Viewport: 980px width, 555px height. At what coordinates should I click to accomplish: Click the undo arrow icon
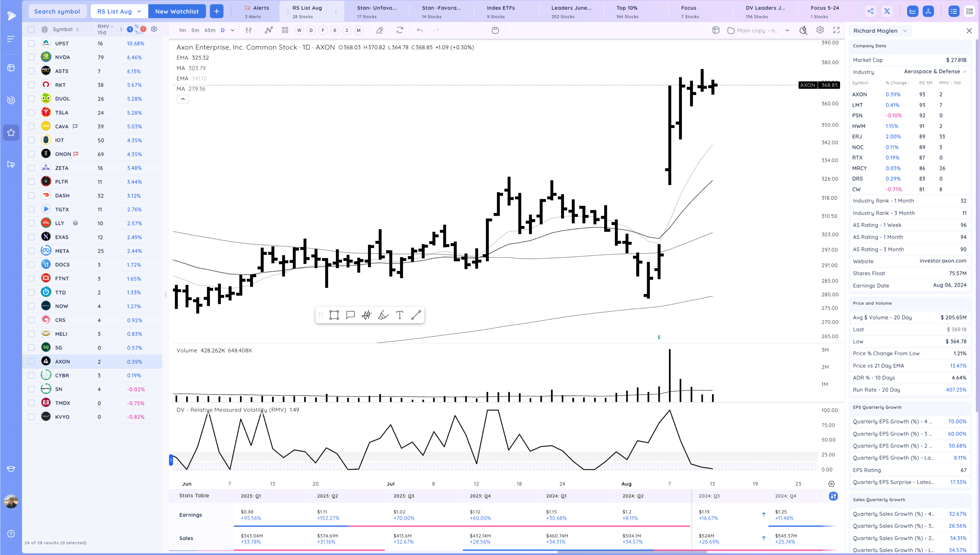coord(420,30)
